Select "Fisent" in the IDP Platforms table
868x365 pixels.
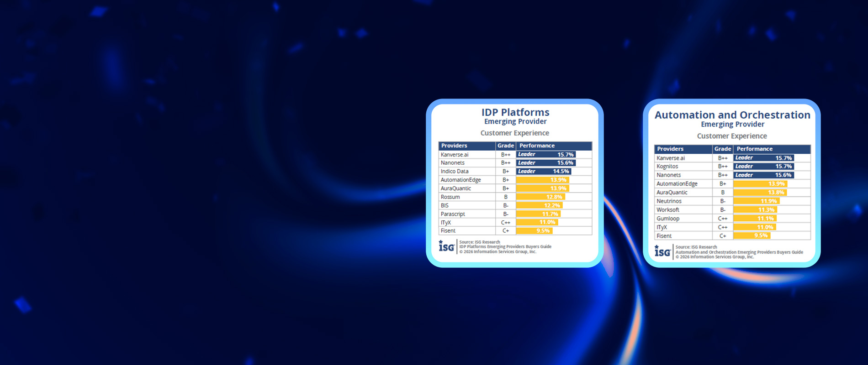(448, 231)
